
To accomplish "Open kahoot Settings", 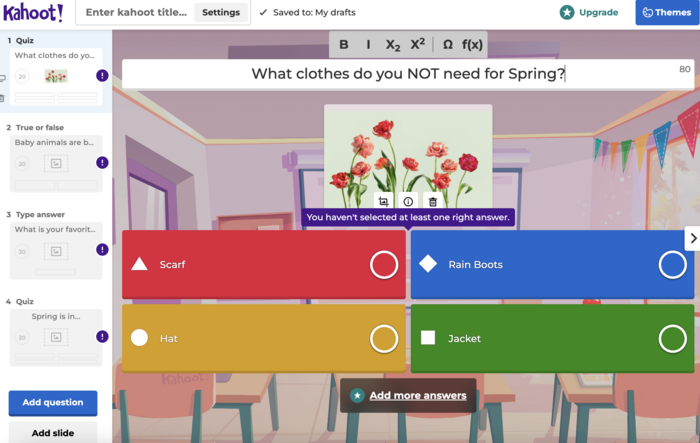I will [x=221, y=13].
